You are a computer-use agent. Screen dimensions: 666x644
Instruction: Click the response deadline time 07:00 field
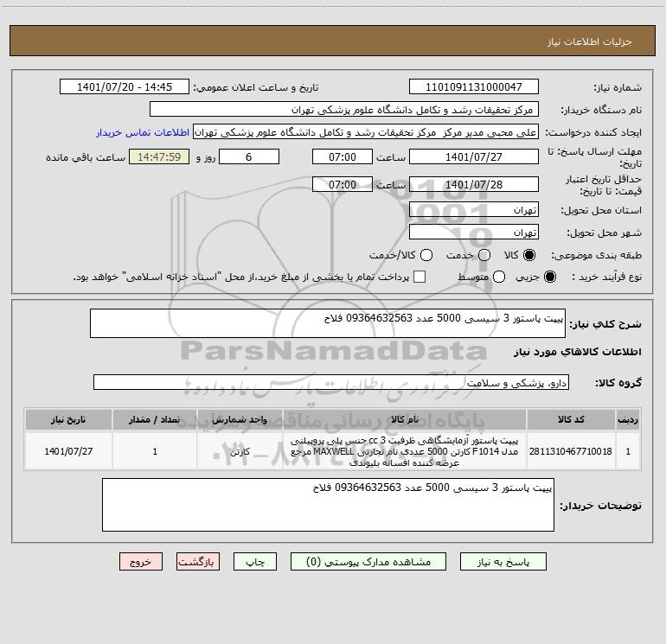pos(343,156)
